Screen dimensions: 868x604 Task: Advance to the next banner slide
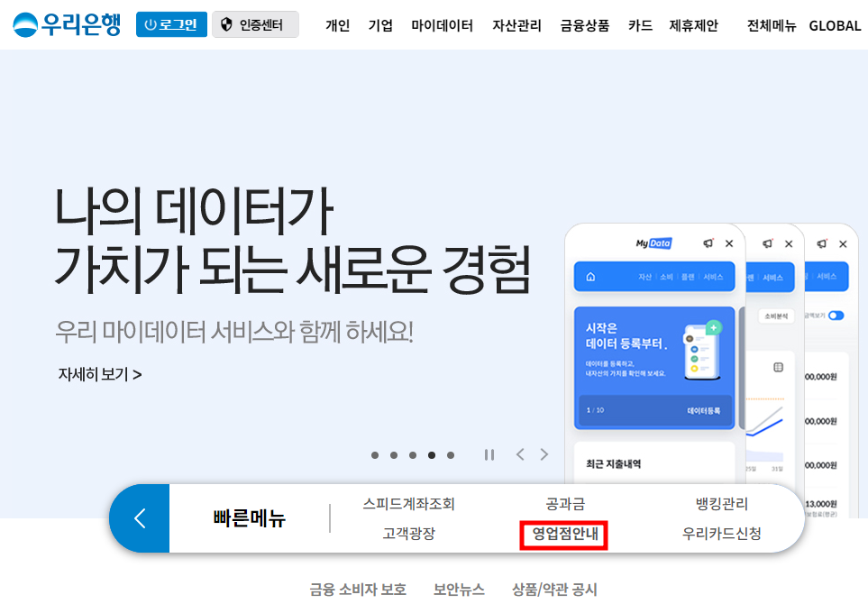click(x=544, y=455)
